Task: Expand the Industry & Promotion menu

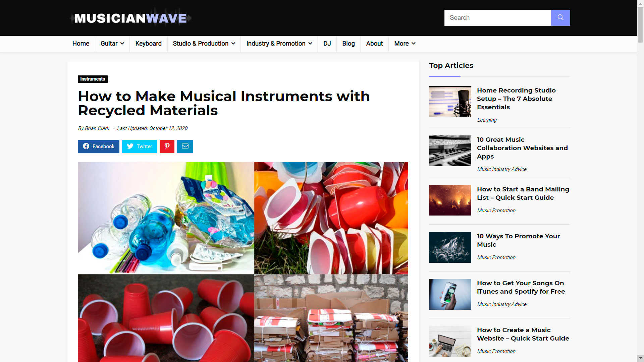Action: pyautogui.click(x=279, y=44)
